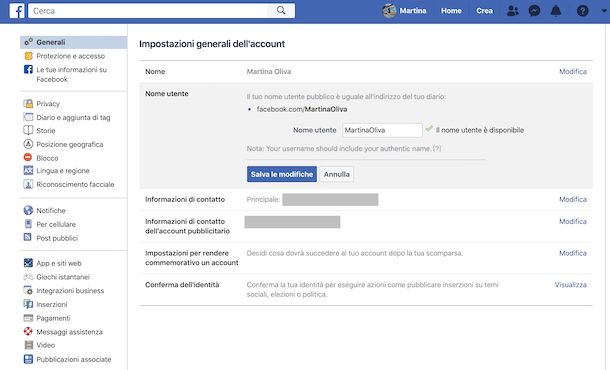
Task: Click the Impostazioni generali dell'account heading
Action: coord(212,44)
